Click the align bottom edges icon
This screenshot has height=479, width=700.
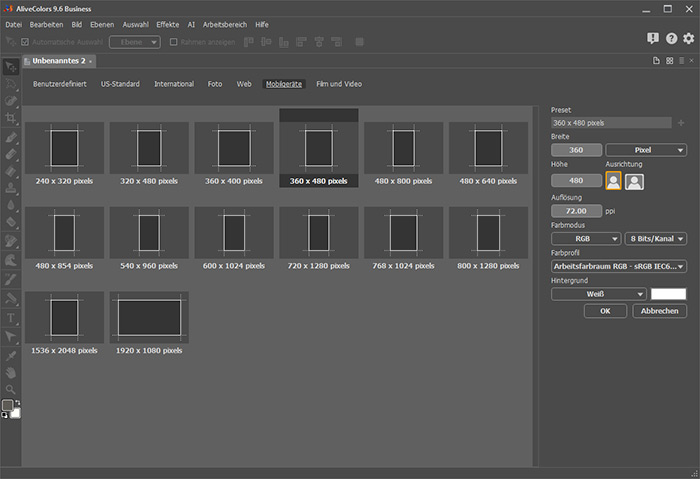[x=283, y=42]
